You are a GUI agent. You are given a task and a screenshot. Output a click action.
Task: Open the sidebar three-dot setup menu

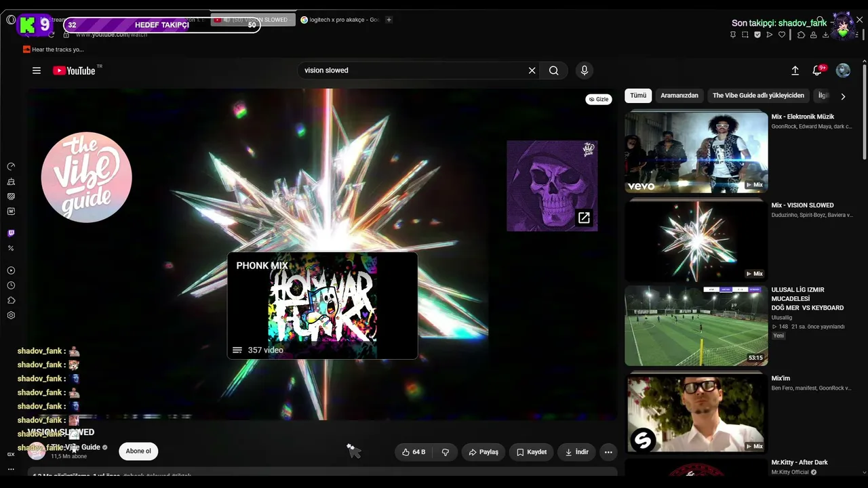(11, 469)
